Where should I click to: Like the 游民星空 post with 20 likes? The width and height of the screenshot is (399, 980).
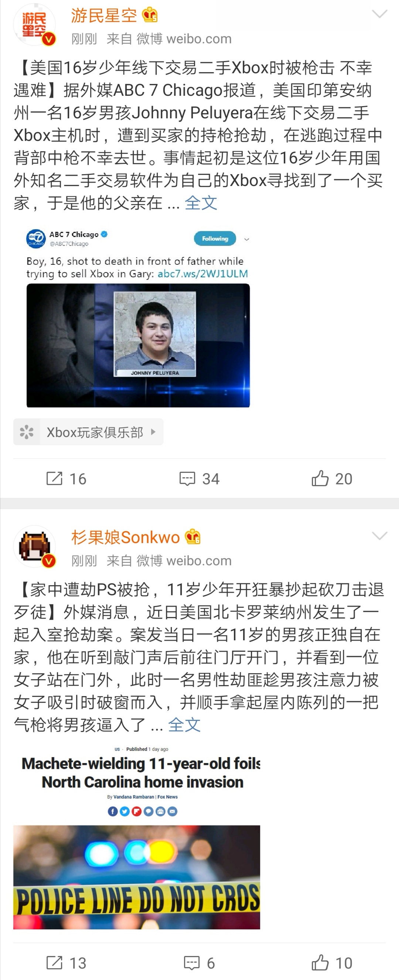[x=332, y=479]
